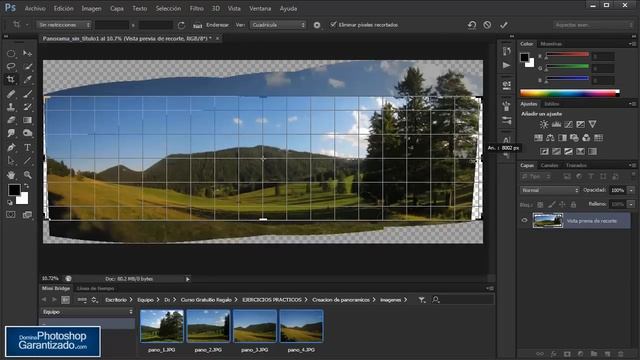Select the Hand tool

point(11,175)
